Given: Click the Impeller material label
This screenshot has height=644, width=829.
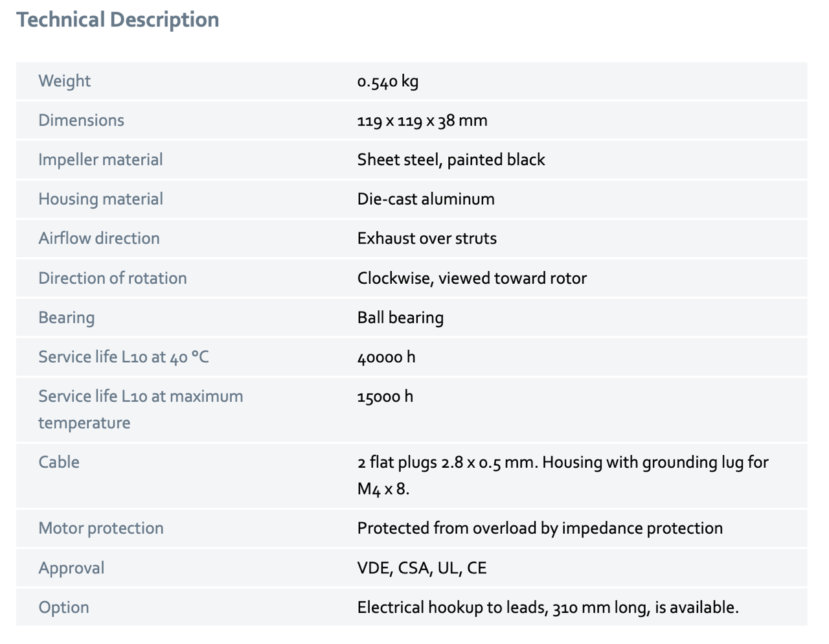Looking at the screenshot, I should coord(100,160).
